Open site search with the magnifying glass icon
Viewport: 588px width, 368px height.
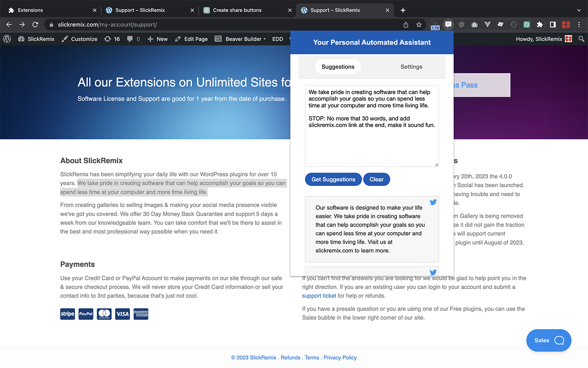click(x=581, y=39)
